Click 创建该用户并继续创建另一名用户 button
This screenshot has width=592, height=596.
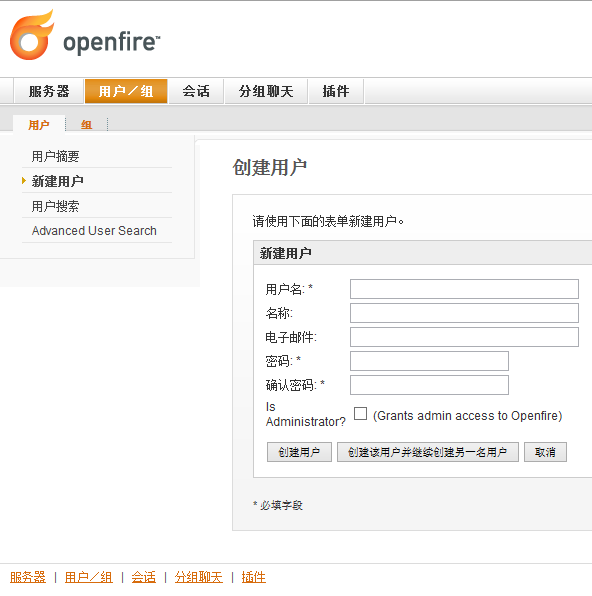[428, 452]
